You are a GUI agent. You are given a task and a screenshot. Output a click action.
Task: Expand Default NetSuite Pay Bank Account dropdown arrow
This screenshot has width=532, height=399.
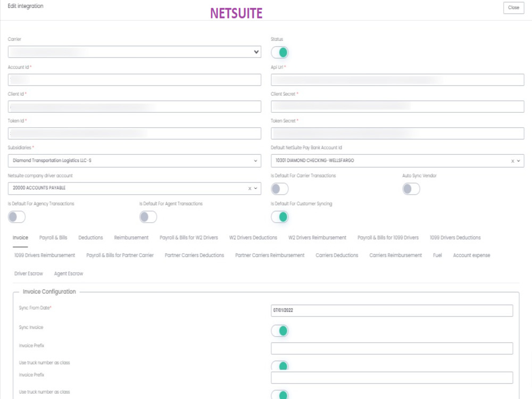pos(518,161)
